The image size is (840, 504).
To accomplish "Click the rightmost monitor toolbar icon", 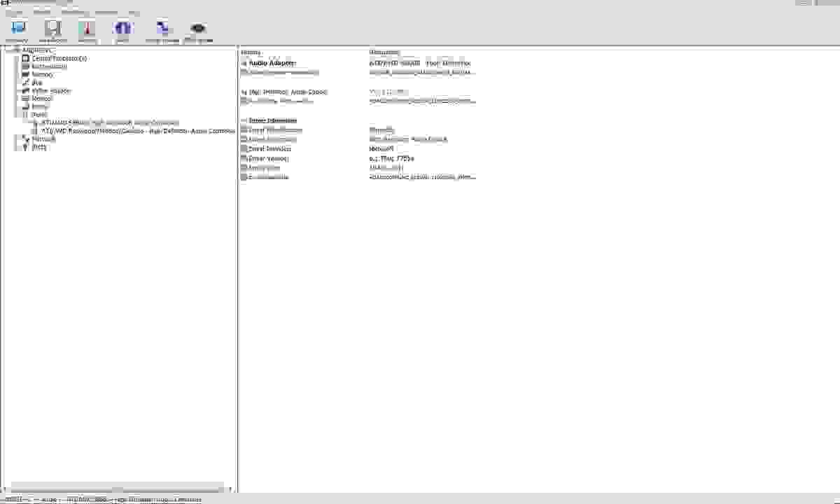I will pyautogui.click(x=198, y=29).
